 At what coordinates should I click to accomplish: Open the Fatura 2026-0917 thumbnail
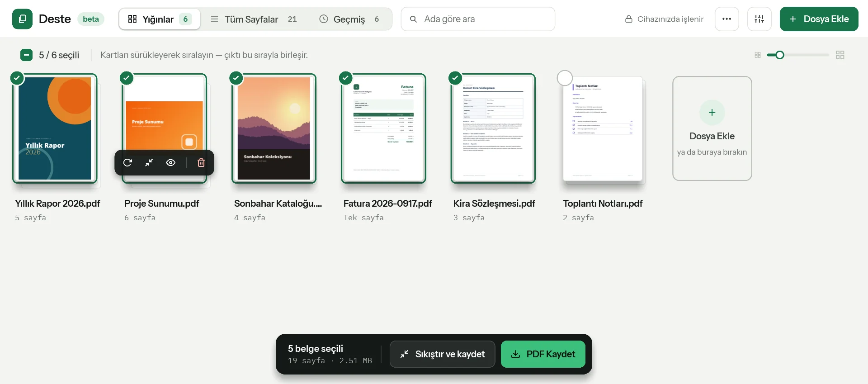(x=383, y=128)
